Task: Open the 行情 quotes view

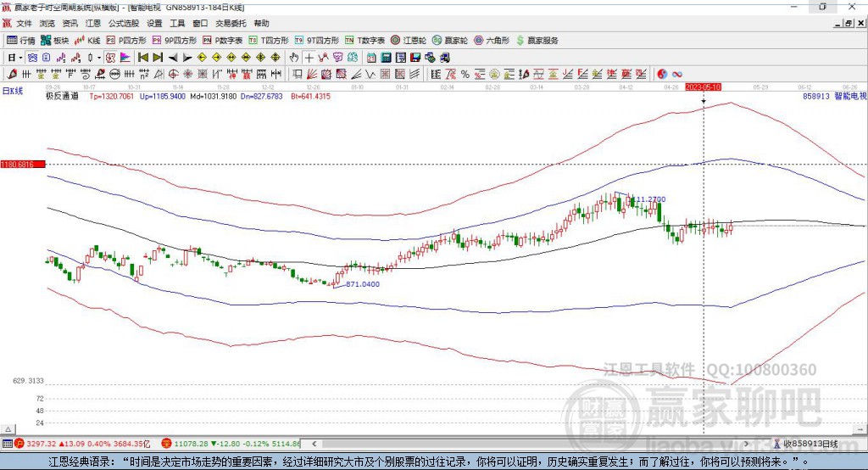Action: pos(21,41)
